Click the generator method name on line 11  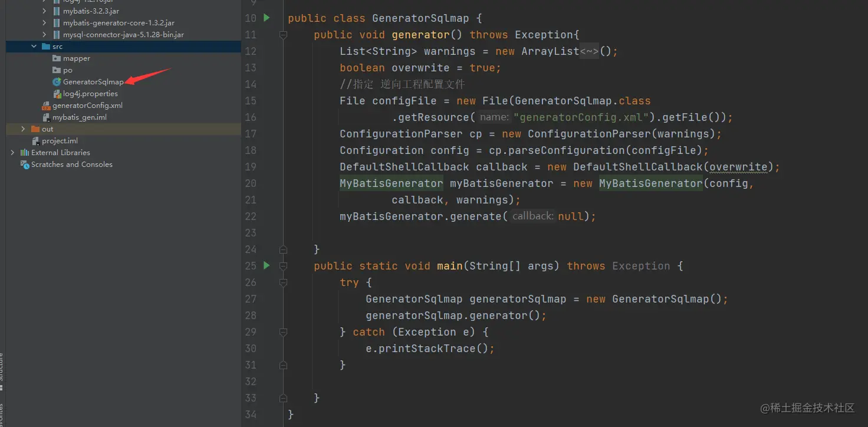click(421, 35)
